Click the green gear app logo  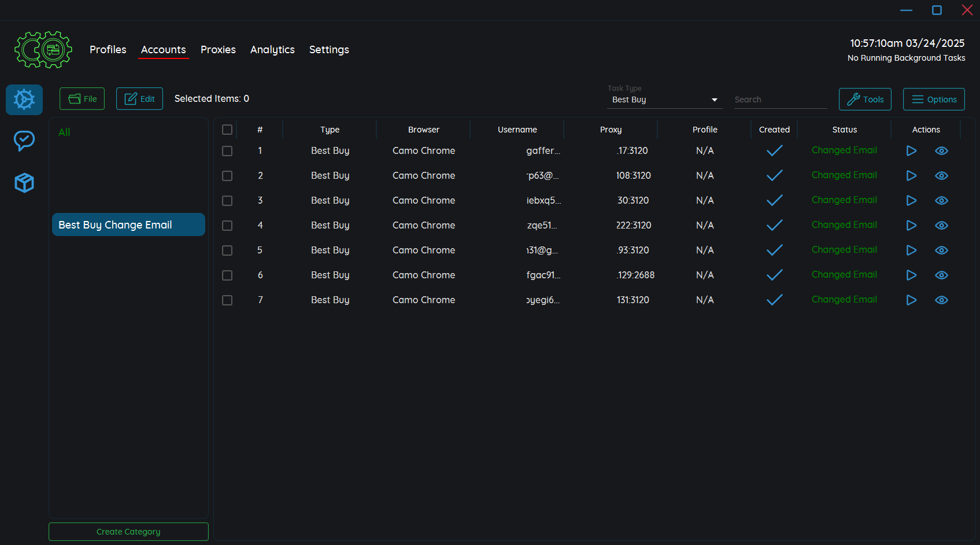click(43, 50)
